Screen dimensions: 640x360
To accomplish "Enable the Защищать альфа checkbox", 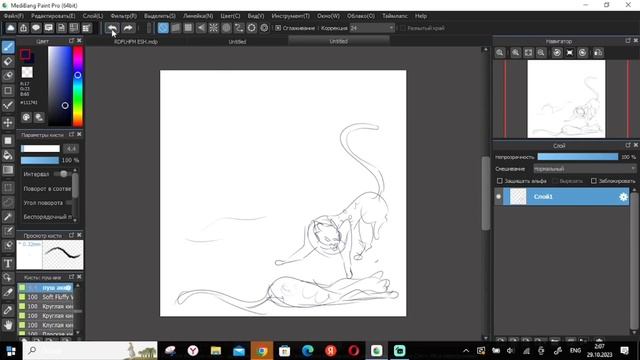I will [500, 181].
